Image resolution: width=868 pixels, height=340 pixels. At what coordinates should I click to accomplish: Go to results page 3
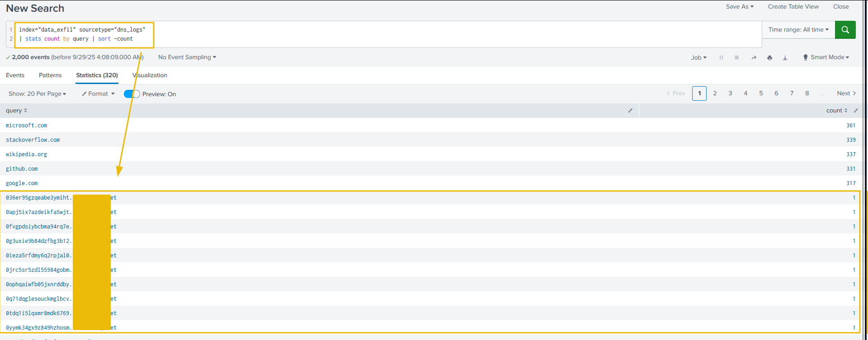[730, 93]
